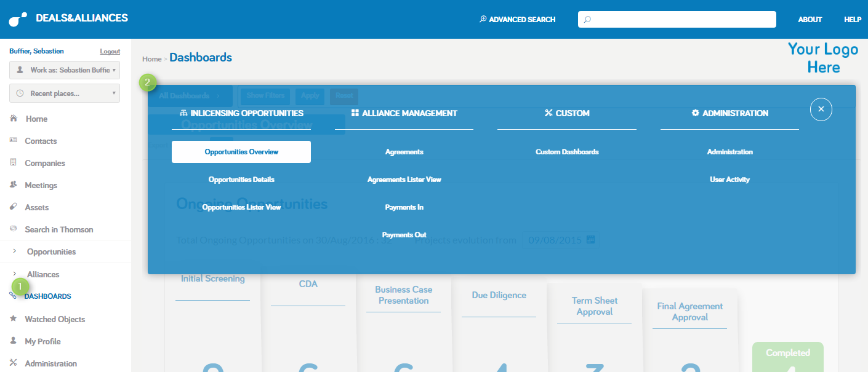The image size is (868, 372).
Task: Click the Advanced Search magnifier icon
Action: (483, 19)
